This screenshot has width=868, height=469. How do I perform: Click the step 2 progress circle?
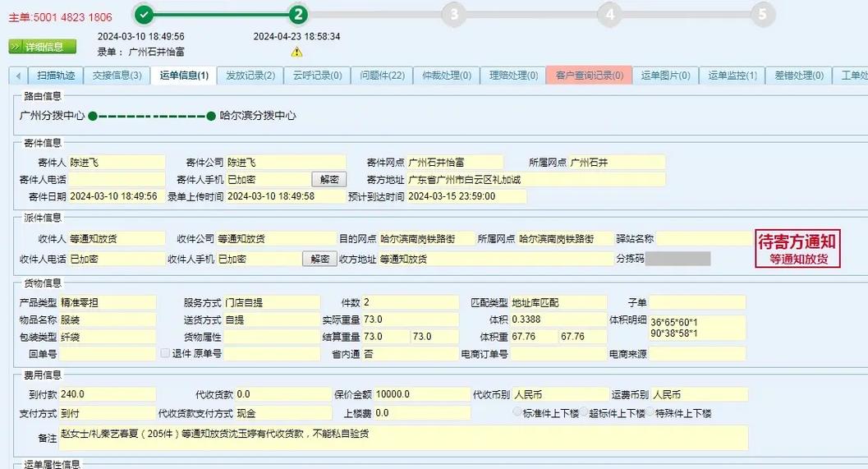298,14
